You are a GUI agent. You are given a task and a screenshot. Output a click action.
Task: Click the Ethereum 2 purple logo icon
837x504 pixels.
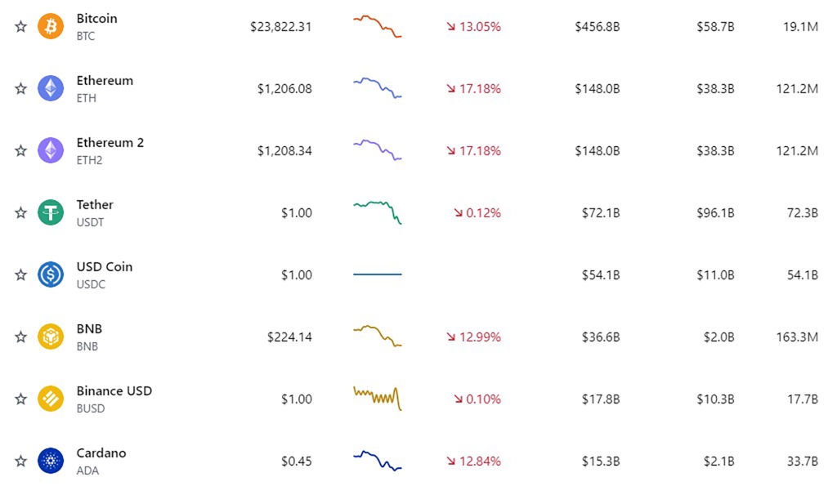tap(51, 150)
